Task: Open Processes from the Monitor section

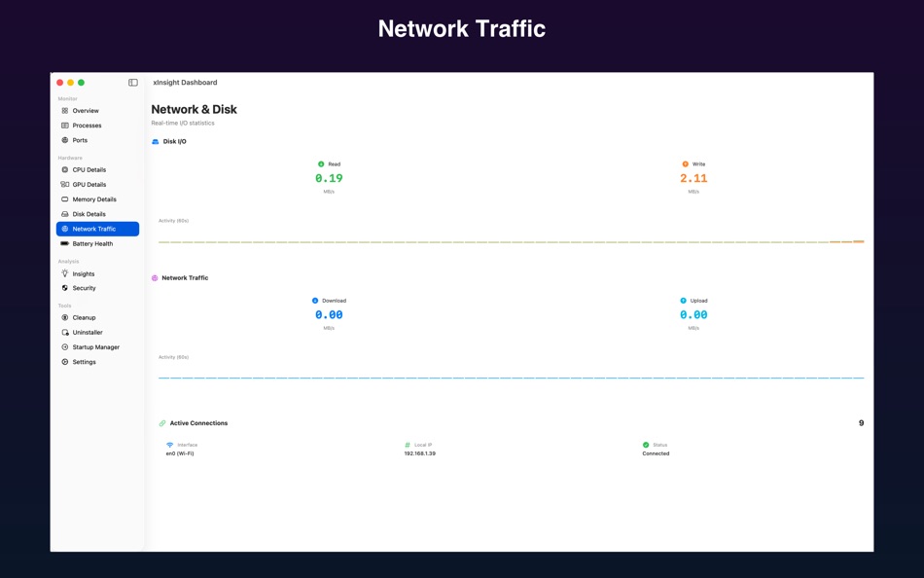Action: (88, 125)
